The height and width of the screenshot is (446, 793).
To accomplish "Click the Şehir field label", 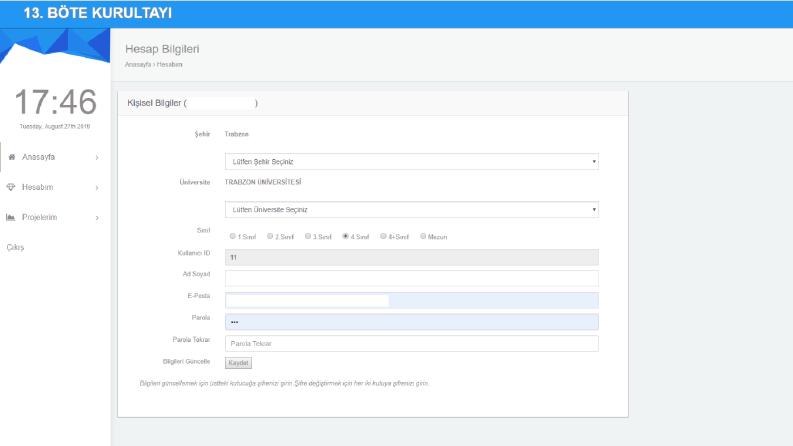I will [x=202, y=134].
